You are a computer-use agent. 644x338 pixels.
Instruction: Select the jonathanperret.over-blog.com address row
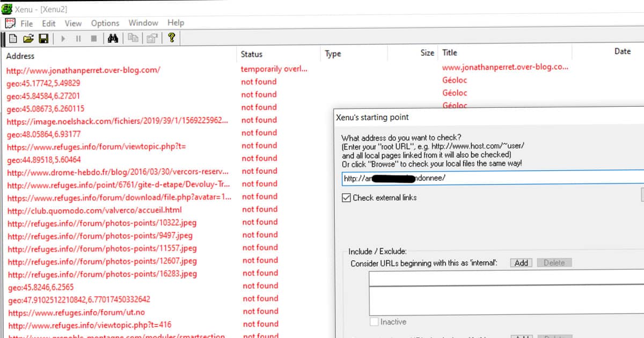tap(83, 70)
